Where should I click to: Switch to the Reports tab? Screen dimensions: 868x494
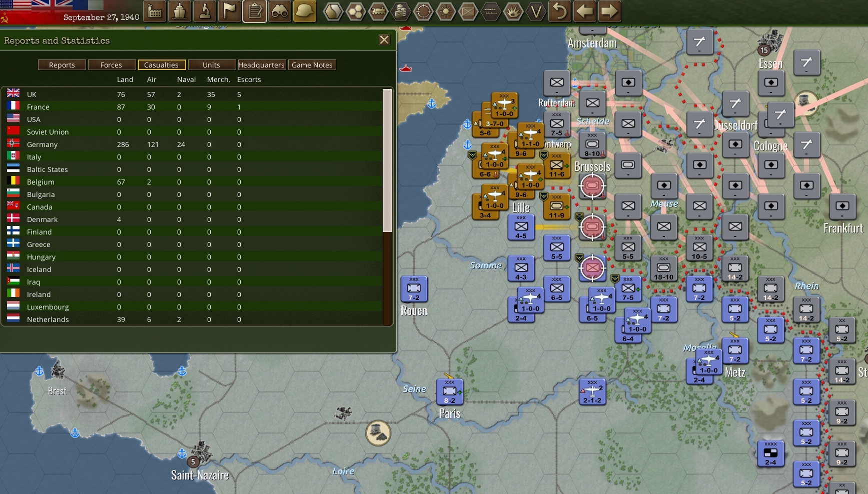(x=62, y=65)
